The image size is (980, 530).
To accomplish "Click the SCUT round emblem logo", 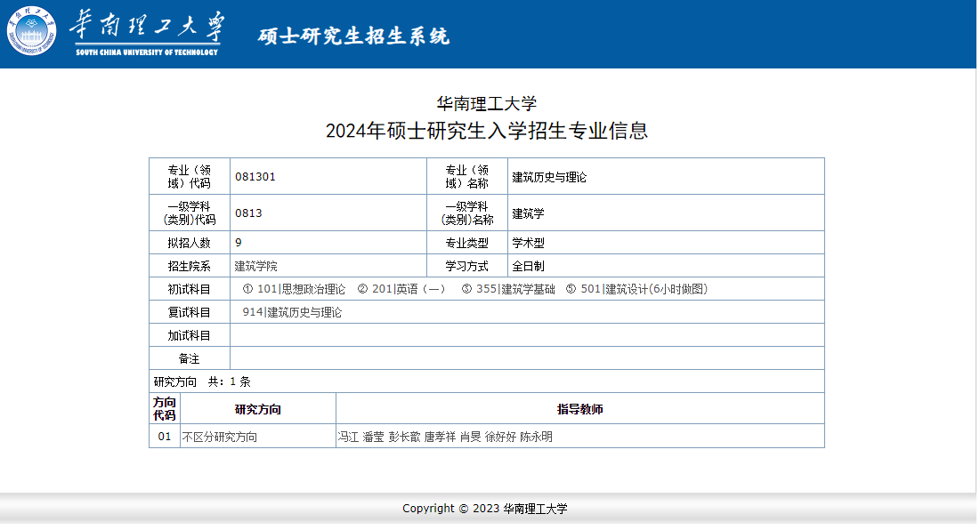I will pyautogui.click(x=31, y=31).
